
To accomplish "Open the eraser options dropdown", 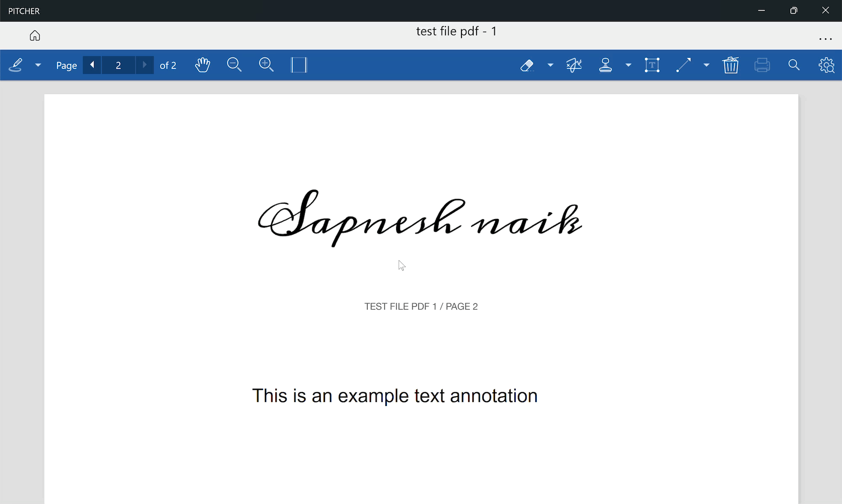I will 550,65.
